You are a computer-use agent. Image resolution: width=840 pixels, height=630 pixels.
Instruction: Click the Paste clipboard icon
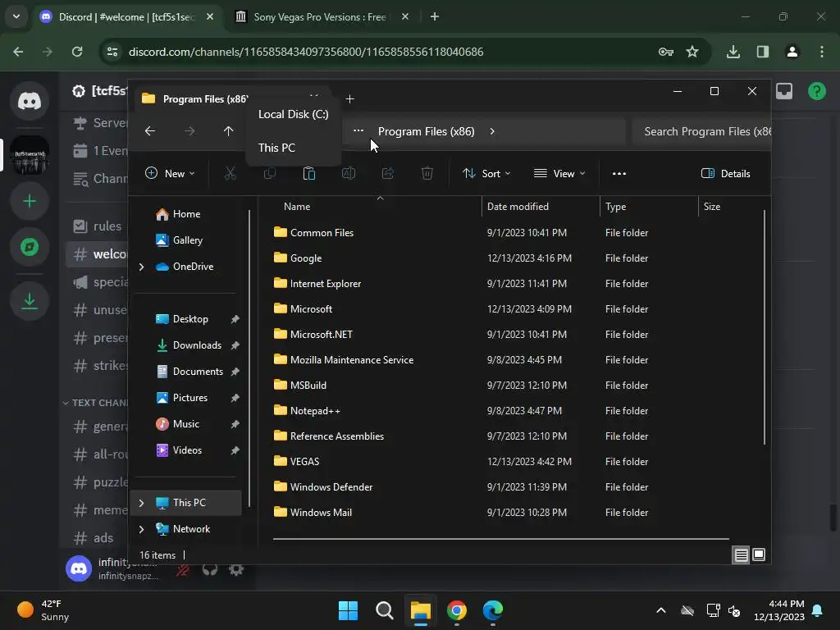(309, 173)
